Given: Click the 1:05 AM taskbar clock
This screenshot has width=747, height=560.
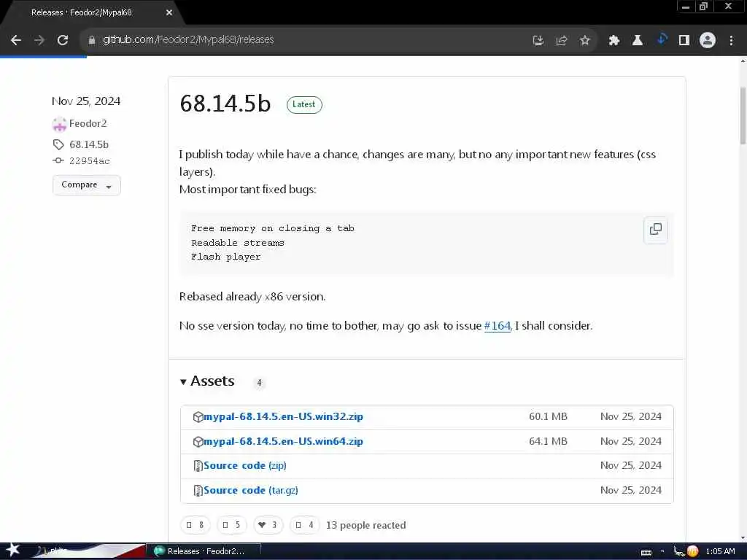Looking at the screenshot, I should click(x=720, y=551).
